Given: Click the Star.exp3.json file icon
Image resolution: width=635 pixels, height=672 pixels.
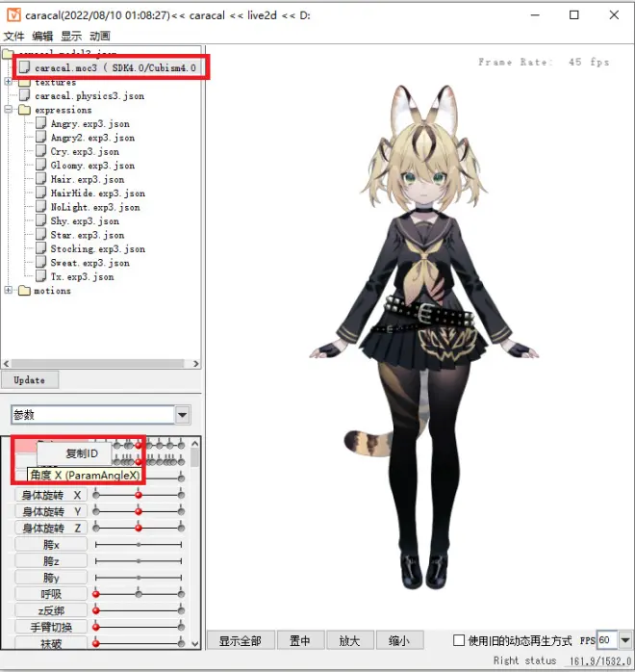Looking at the screenshot, I should tap(40, 235).
